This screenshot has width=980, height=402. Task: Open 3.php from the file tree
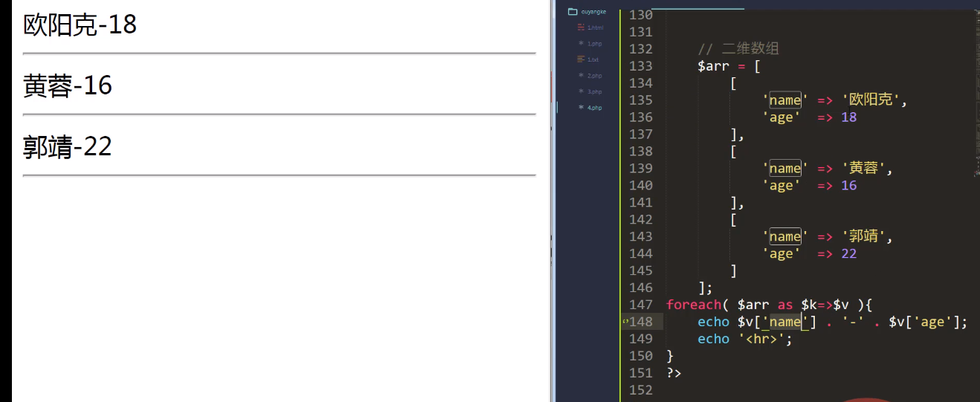594,91
